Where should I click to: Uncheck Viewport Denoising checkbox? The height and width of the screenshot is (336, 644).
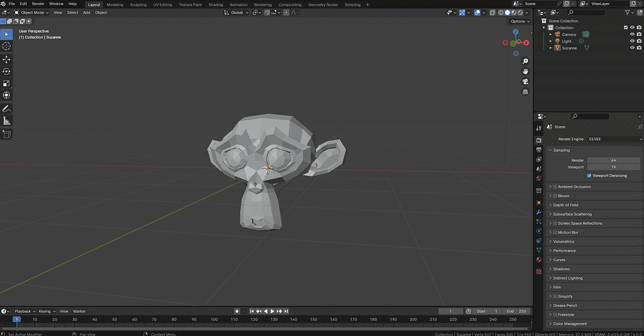pos(589,176)
